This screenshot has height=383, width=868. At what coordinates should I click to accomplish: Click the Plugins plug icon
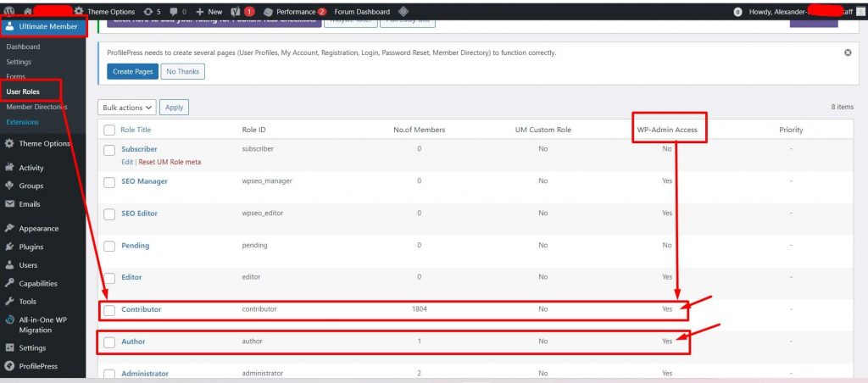tap(9, 247)
